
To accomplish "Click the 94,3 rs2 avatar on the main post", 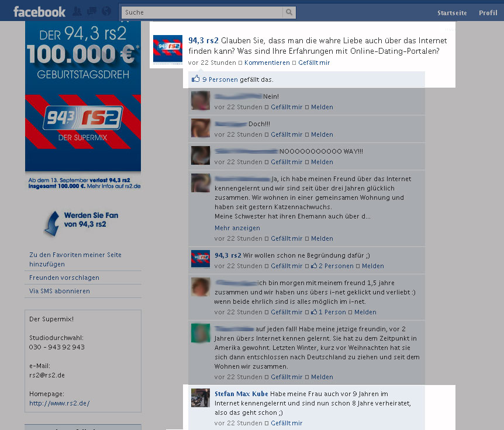I will click(167, 49).
